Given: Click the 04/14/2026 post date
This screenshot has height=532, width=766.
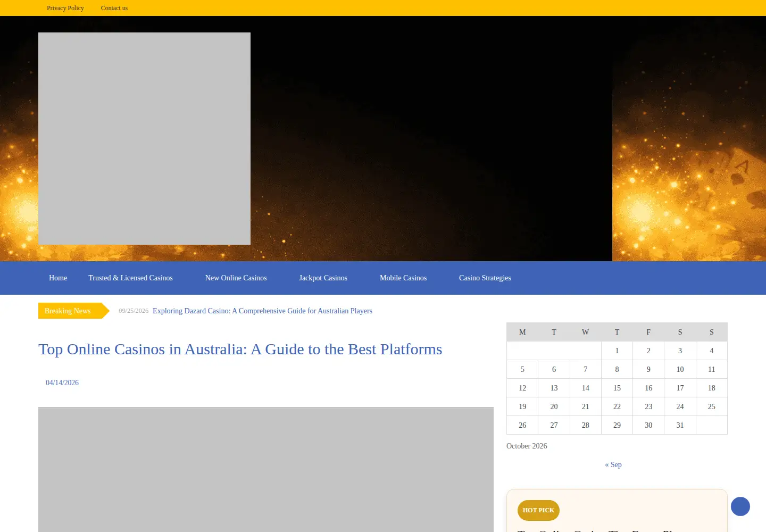Looking at the screenshot, I should (x=62, y=383).
